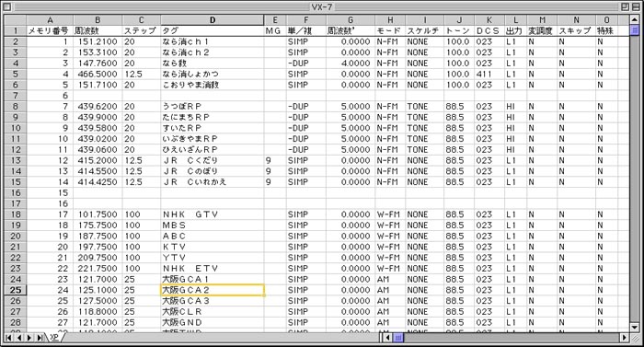644x347 pixels.
Task: Go to the first sheet with the navigation arrow
Action: pyautogui.click(x=8, y=338)
